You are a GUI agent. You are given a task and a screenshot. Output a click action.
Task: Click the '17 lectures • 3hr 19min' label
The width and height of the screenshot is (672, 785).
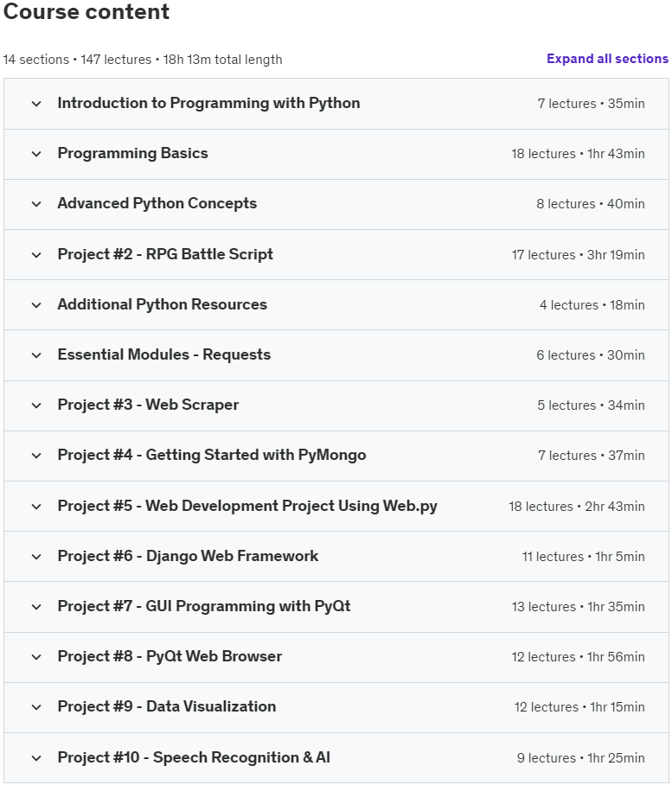578,255
